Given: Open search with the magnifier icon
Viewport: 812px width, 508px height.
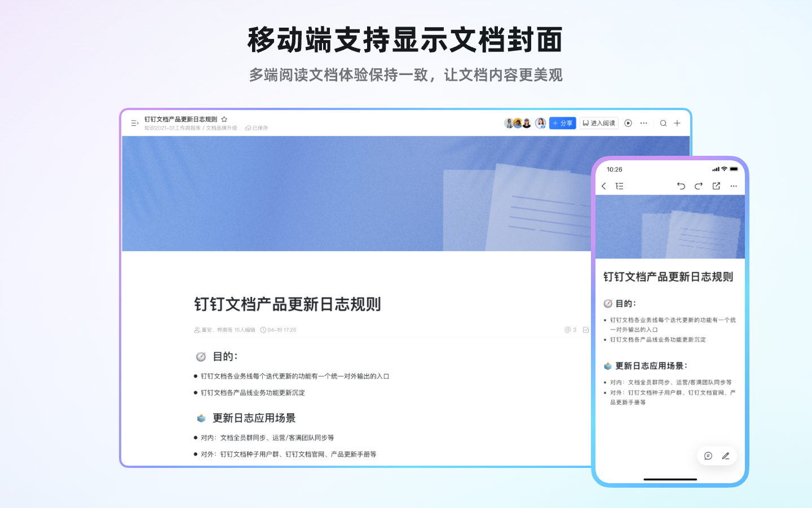Looking at the screenshot, I should [x=664, y=123].
